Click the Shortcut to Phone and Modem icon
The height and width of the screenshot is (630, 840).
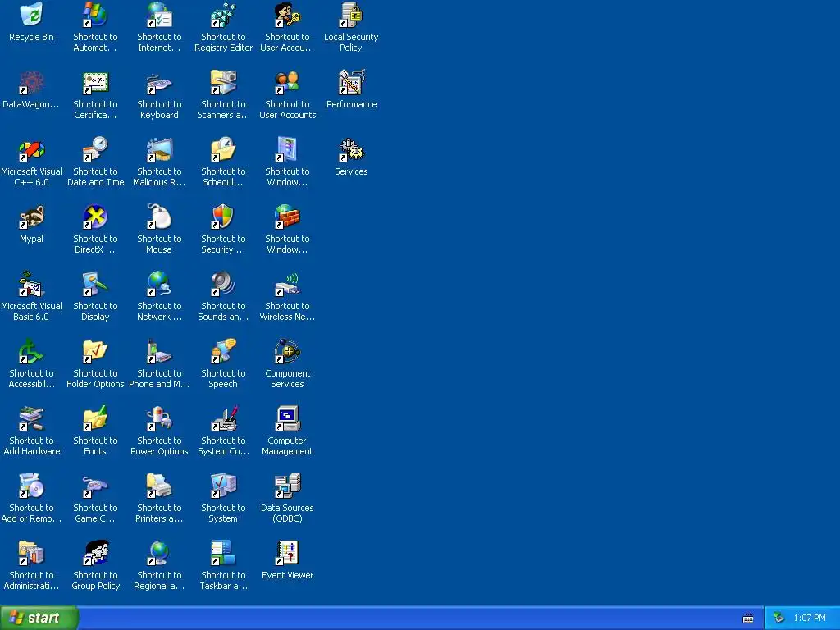pos(159,351)
